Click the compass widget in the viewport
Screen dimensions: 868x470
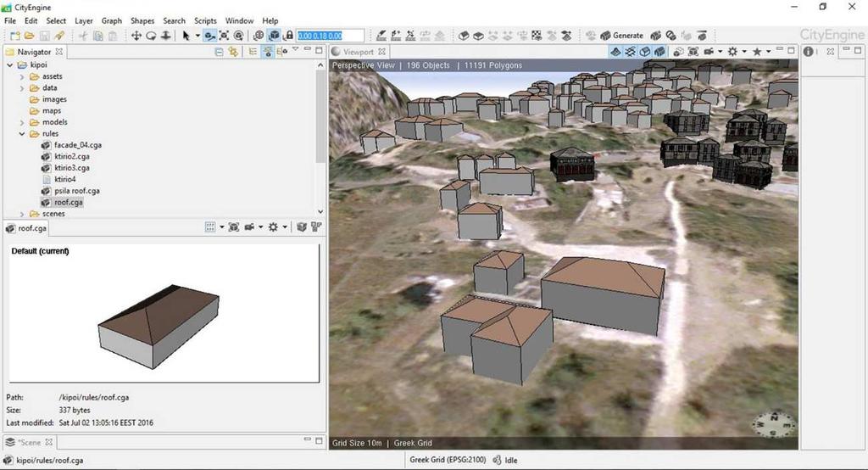tap(774, 425)
